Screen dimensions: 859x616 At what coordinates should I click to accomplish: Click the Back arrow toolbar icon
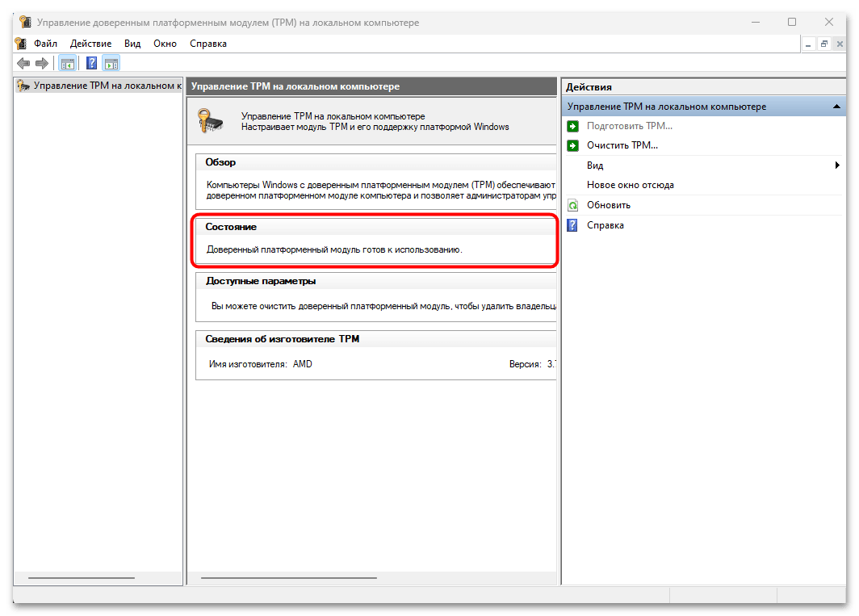[x=23, y=63]
